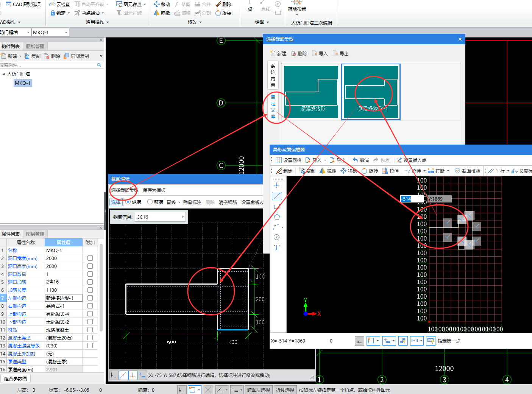This screenshot has height=394, width=532.
Task: Toggle 附加 checkbox for 洞口高度 row
Action: 90,266
